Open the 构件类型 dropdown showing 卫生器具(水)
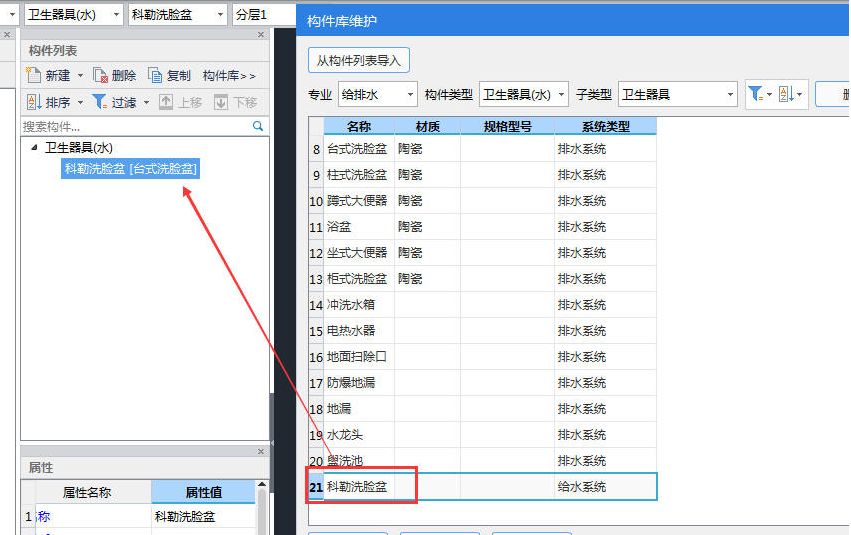Screen dimensions: 851x535 pos(524,94)
